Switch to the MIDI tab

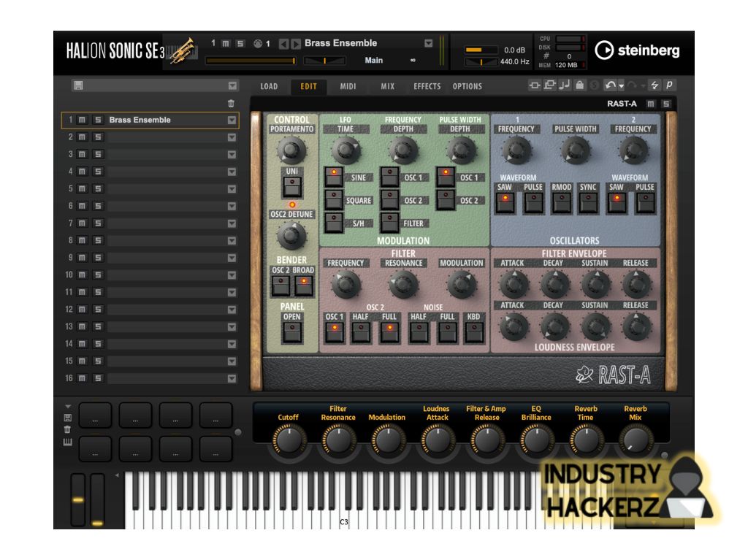(x=348, y=86)
